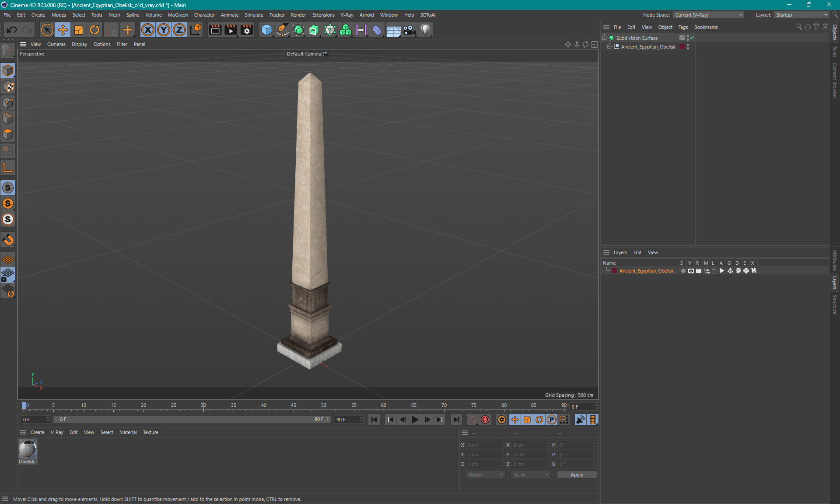This screenshot has height=504, width=840.
Task: Open the Layers panel hamburger menu
Action: (x=606, y=252)
